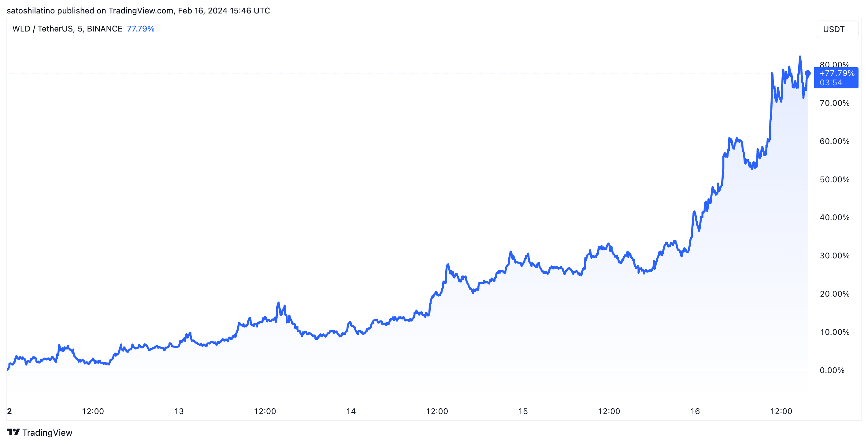Click date 16 on the time axis
868x444 pixels.
point(695,411)
